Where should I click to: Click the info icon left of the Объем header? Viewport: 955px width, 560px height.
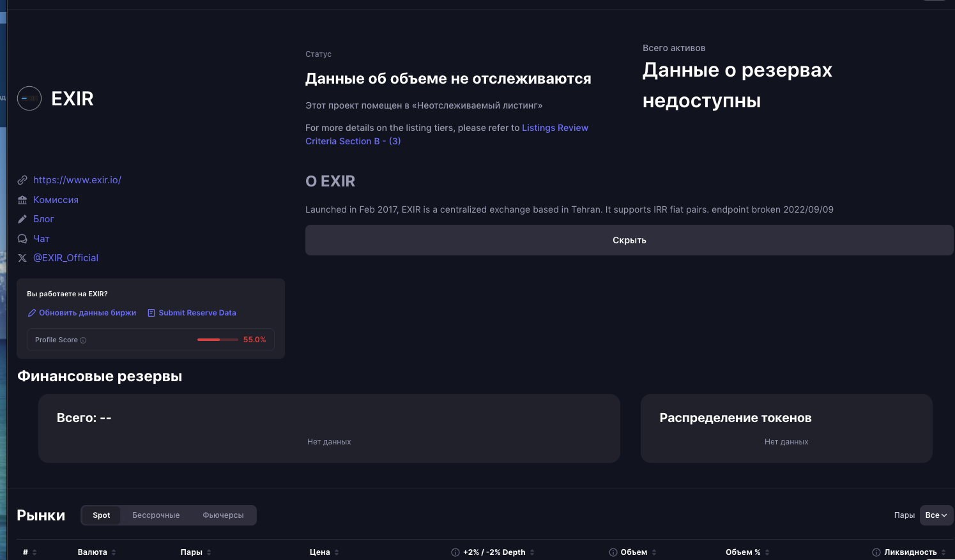tap(613, 552)
